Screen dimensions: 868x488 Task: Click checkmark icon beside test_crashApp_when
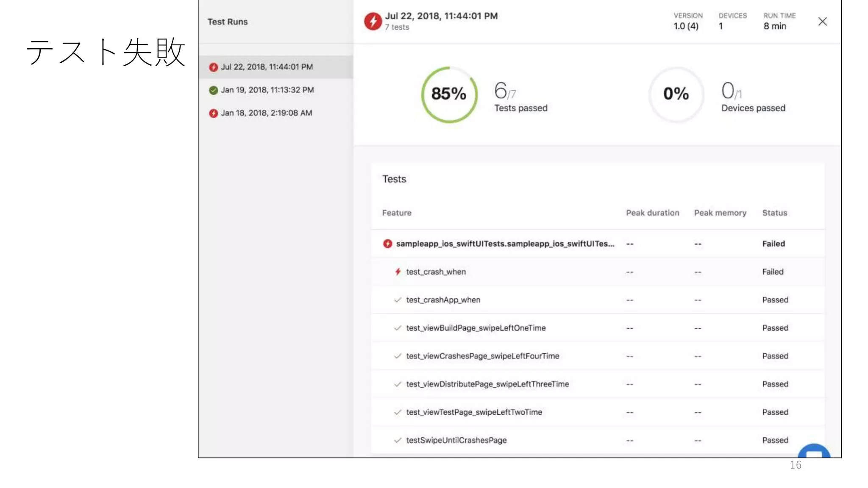(398, 300)
